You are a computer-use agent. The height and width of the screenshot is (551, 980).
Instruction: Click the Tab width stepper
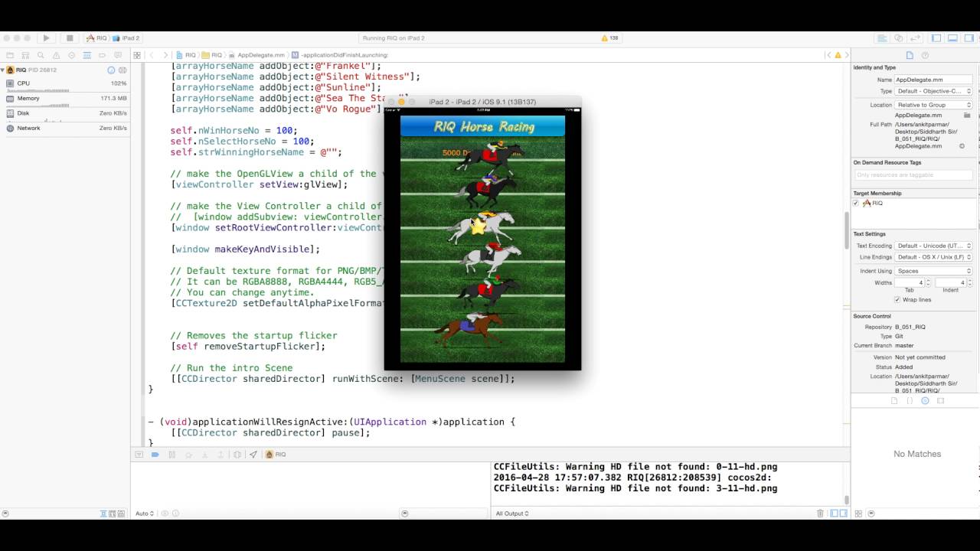coord(928,282)
